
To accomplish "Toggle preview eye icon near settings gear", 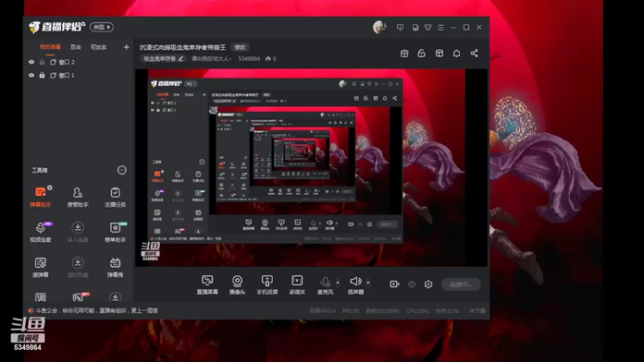I will [x=411, y=284].
